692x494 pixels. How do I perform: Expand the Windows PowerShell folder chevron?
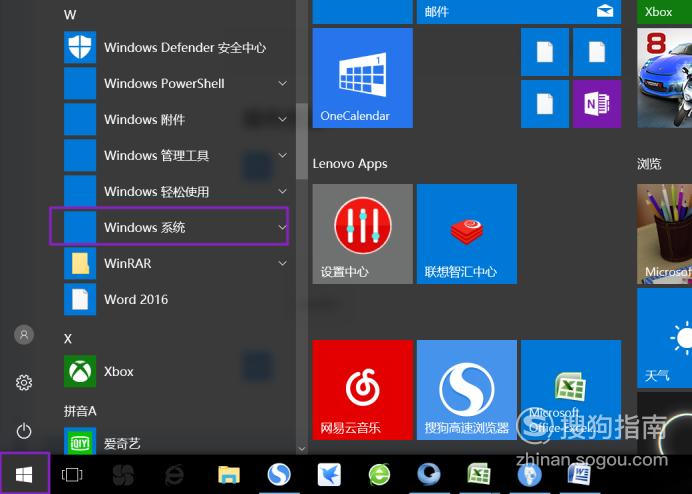coord(282,83)
